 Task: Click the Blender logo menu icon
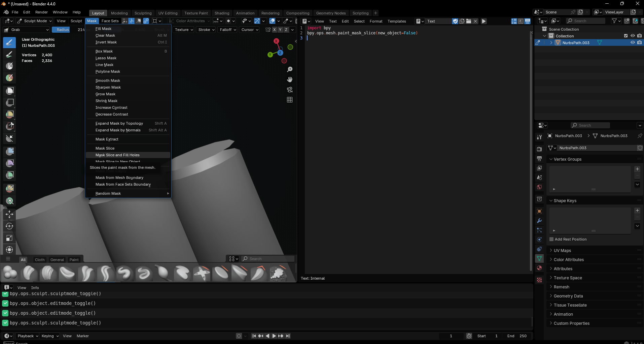pos(6,12)
